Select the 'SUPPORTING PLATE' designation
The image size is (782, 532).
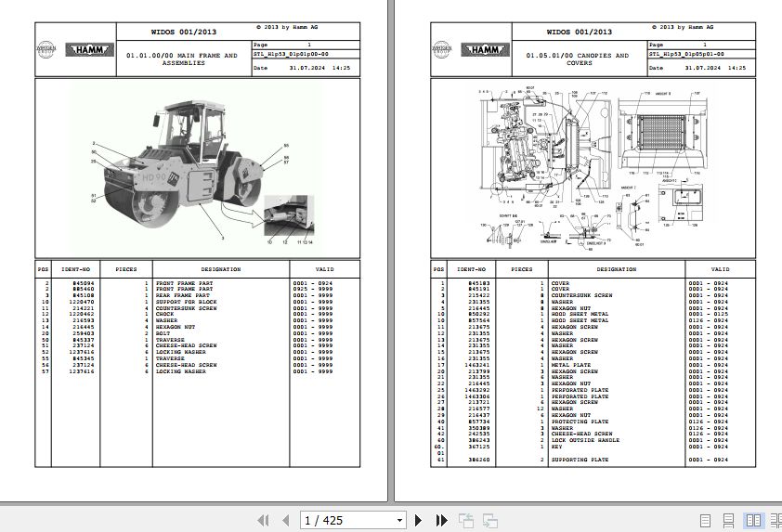580,460
